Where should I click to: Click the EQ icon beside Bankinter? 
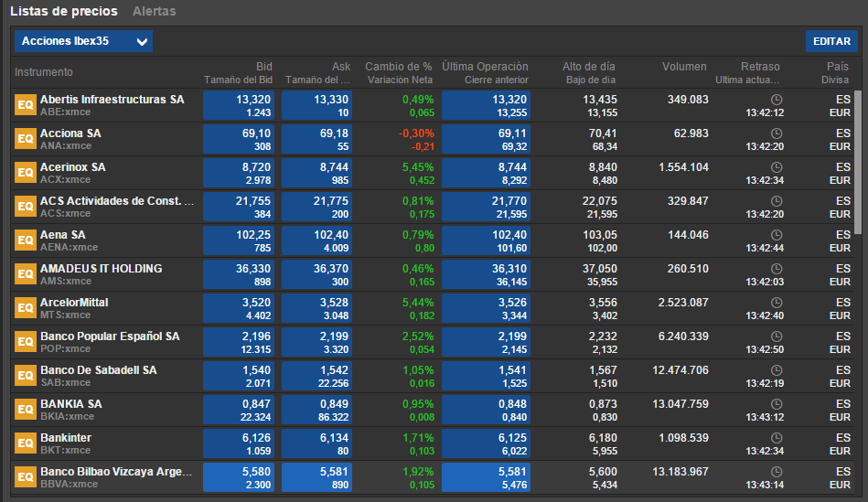[26, 443]
